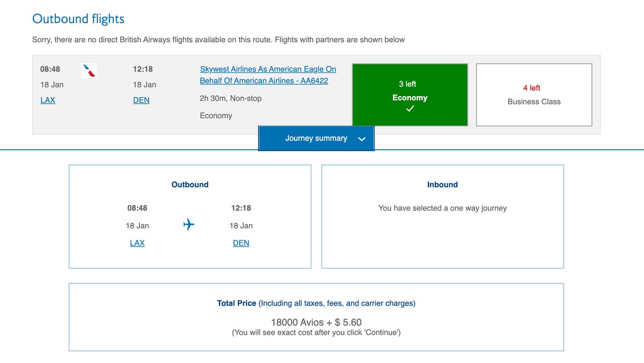Click the chevron on Journey summary button
Screen dimensions: 644x363
(x=362, y=139)
